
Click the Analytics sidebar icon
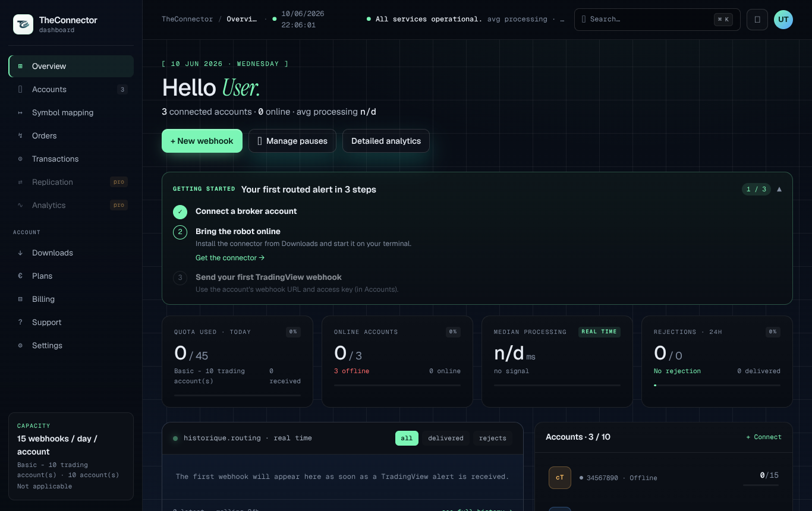(x=20, y=205)
